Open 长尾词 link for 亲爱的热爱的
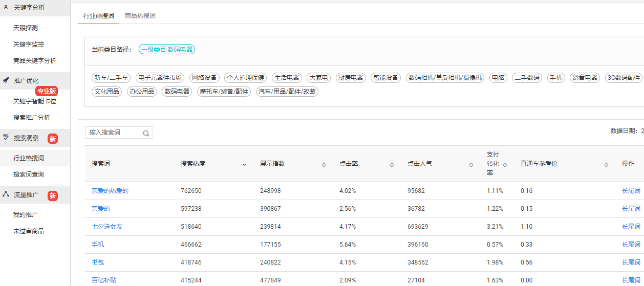Image resolution: width=644 pixels, height=286 pixels. [631, 191]
